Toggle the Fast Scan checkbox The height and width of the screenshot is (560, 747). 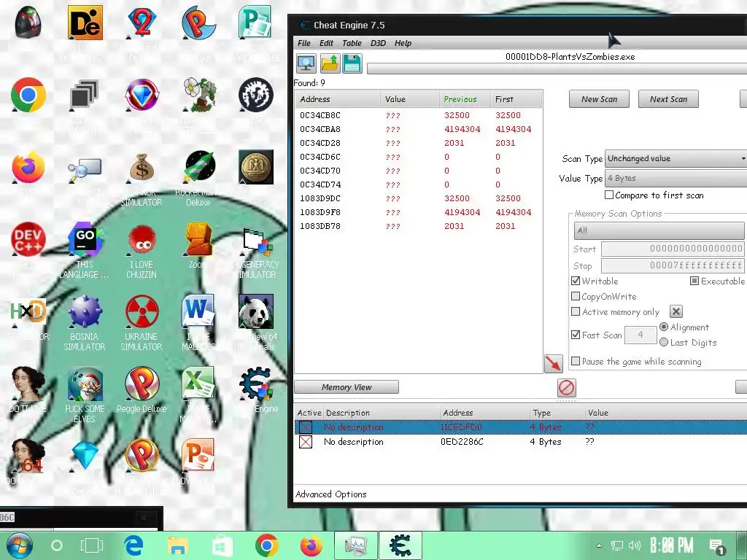pyautogui.click(x=576, y=335)
